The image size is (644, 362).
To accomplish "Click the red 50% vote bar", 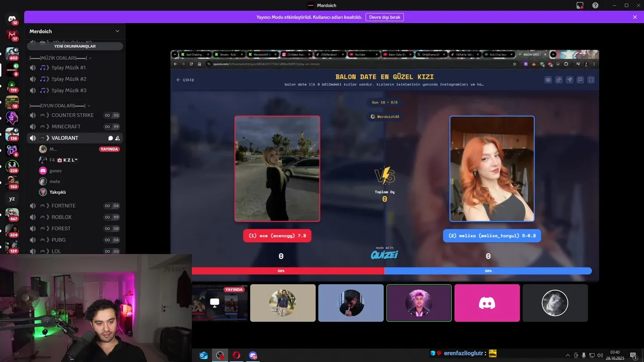I will (288, 271).
